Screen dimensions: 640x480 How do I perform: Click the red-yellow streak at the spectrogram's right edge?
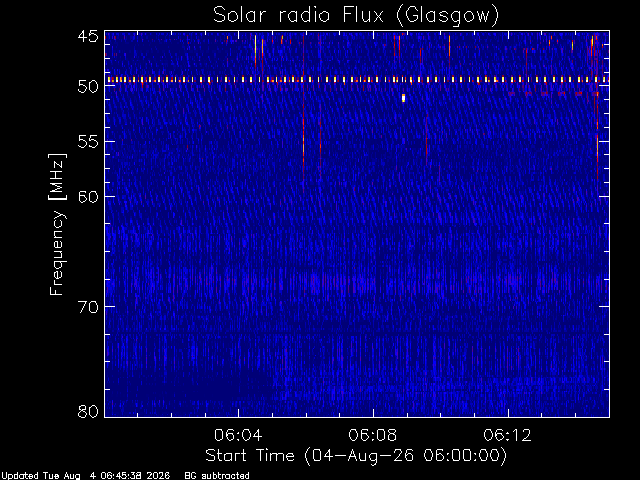[597, 135]
